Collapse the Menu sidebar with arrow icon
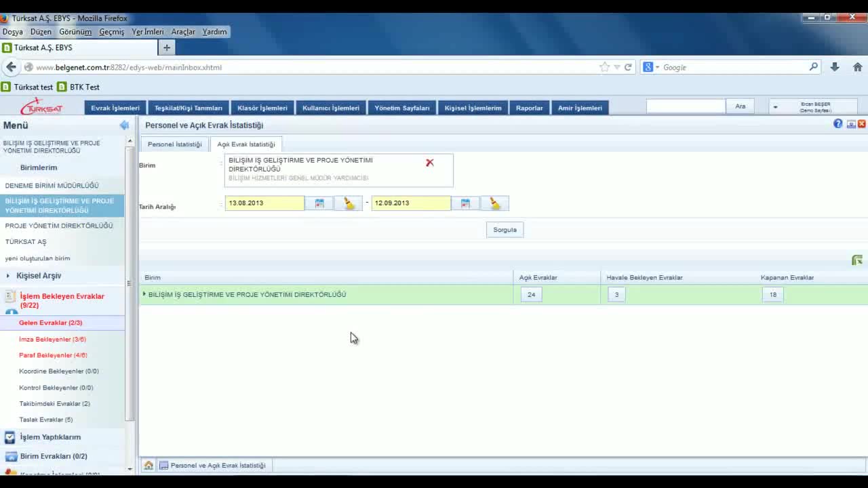This screenshot has width=868, height=488. click(124, 125)
